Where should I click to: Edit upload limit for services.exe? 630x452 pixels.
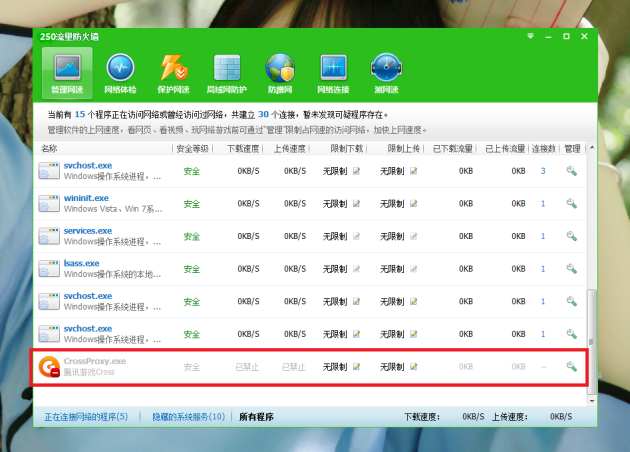click(413, 236)
